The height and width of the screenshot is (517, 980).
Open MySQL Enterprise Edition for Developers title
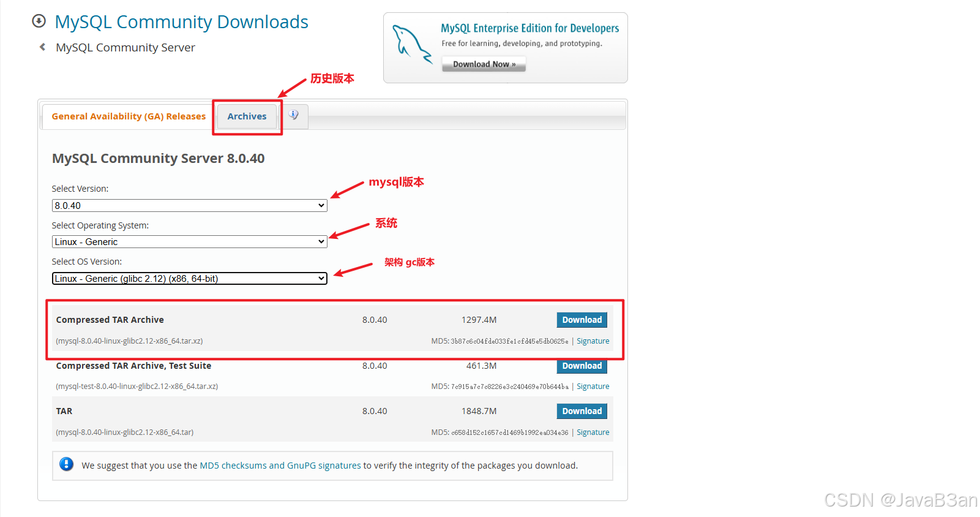click(x=530, y=28)
